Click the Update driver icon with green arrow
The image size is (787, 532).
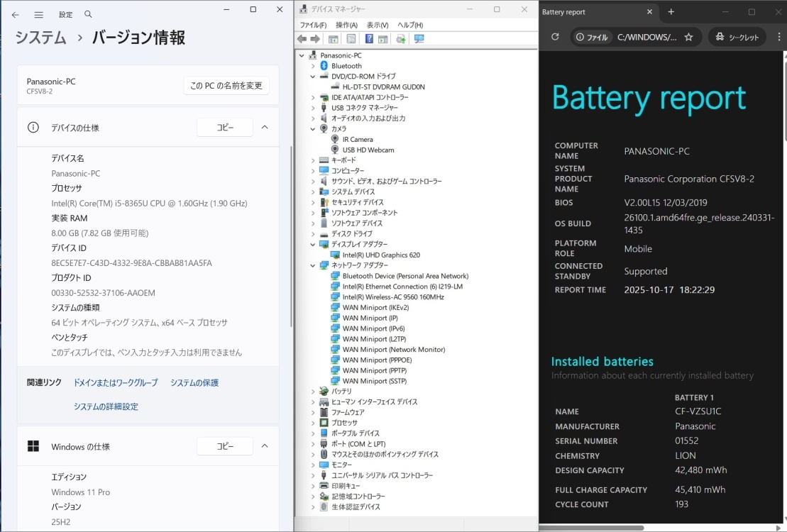point(401,39)
